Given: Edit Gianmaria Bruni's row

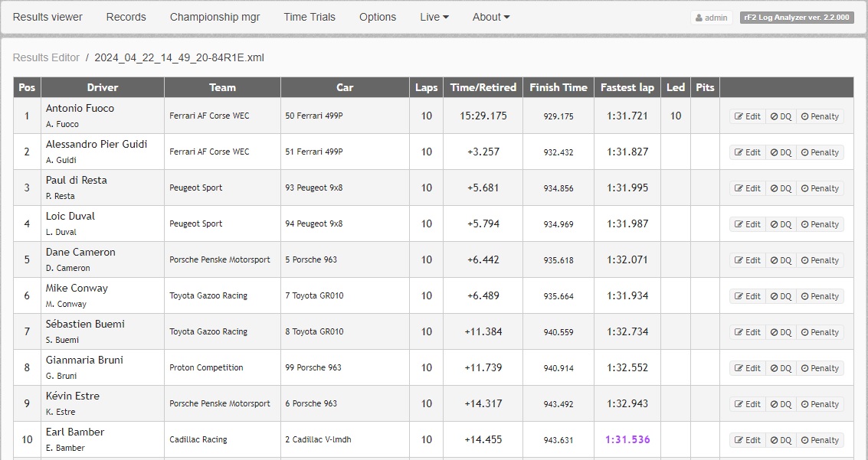Looking at the screenshot, I should [x=747, y=367].
